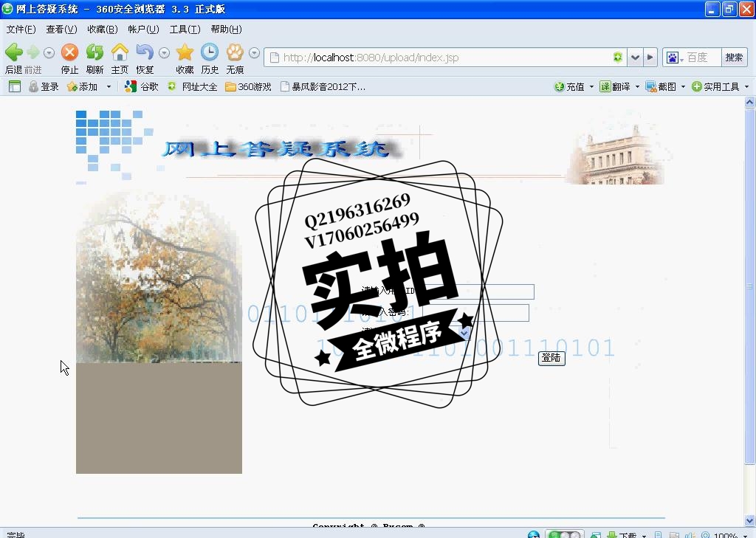Open the 帮助(H) menu
This screenshot has width=756, height=538.
click(226, 30)
